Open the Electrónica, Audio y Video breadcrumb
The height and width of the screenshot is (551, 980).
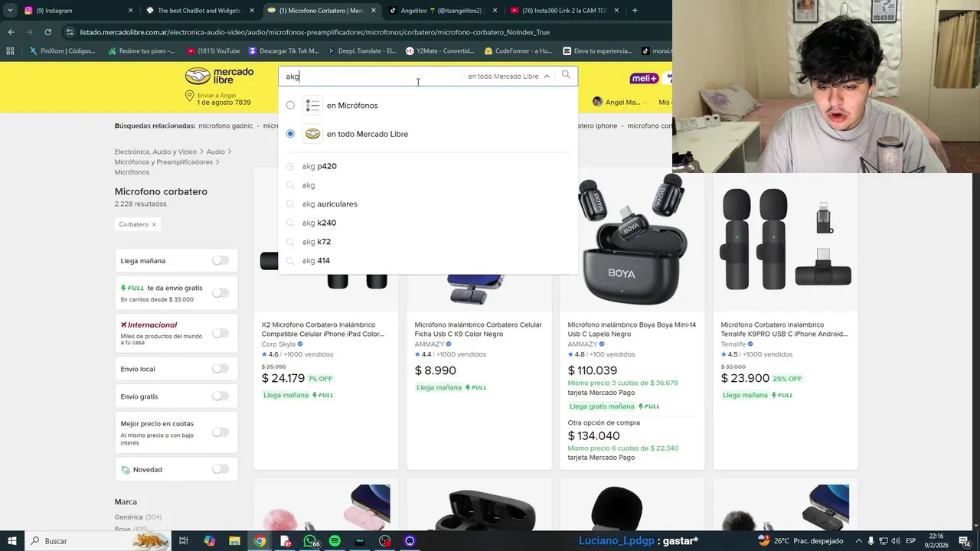tap(155, 152)
